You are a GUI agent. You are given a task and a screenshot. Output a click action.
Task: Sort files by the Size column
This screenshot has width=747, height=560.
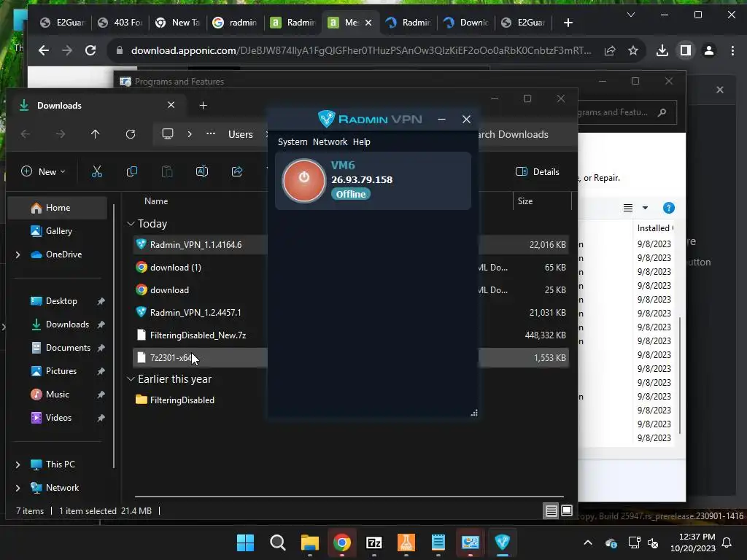(x=525, y=201)
